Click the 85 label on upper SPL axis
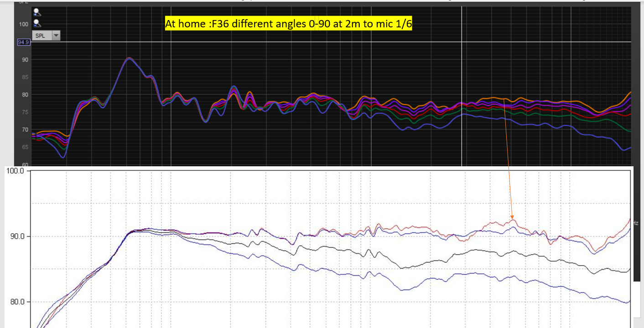644x328 pixels. click(x=25, y=77)
